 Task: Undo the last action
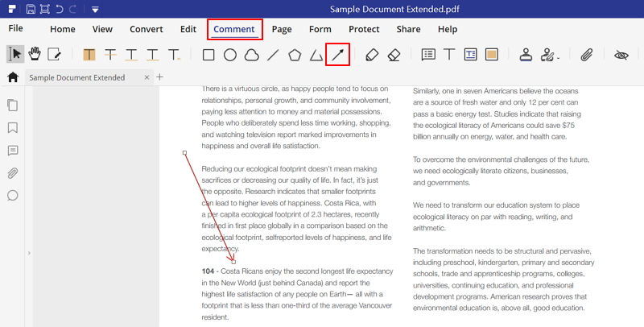point(60,9)
